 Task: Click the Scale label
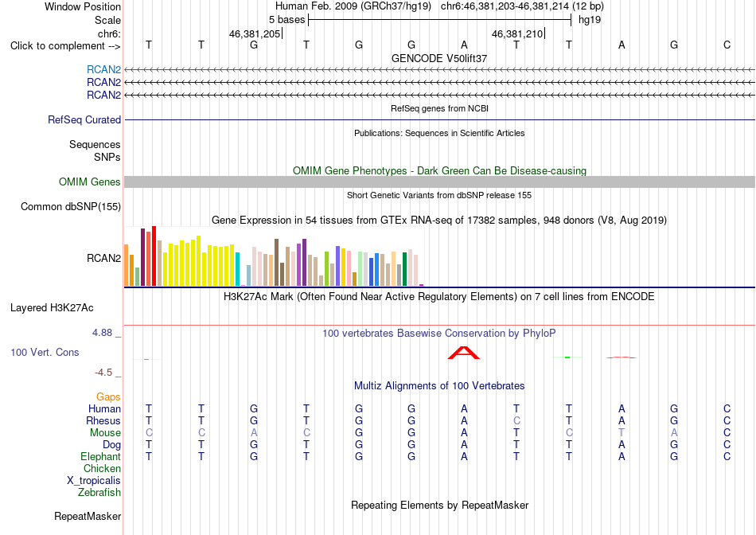(x=108, y=20)
